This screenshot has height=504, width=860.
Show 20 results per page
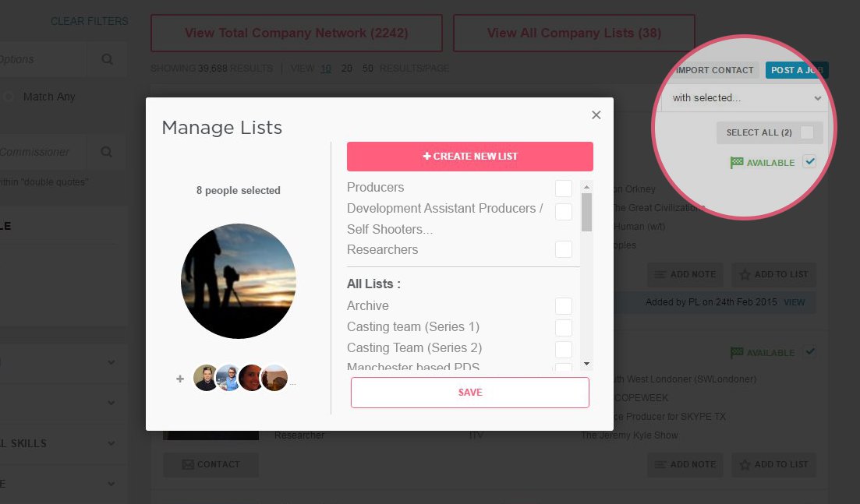(x=347, y=69)
